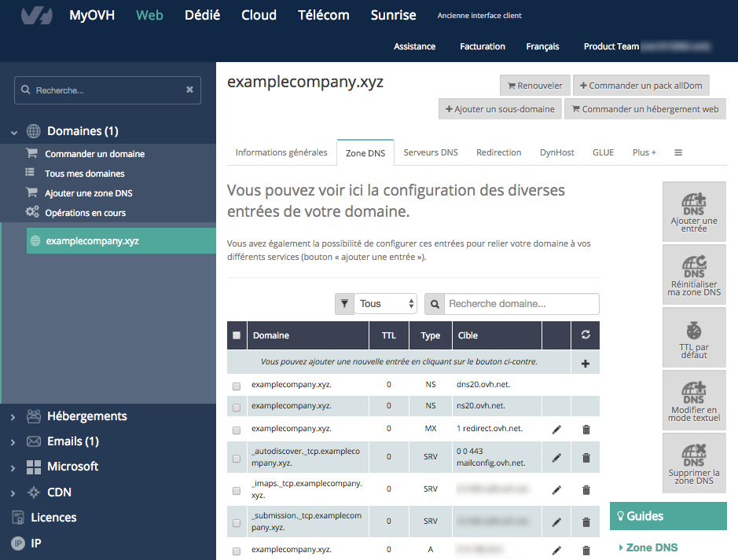Check the _imaps SRV row checkbox
This screenshot has width=738, height=560.
(237, 490)
